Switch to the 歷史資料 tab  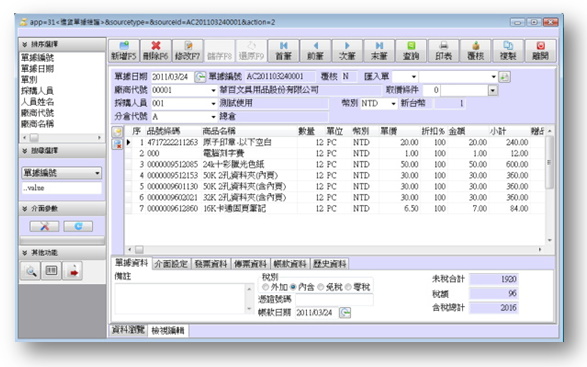(x=329, y=264)
